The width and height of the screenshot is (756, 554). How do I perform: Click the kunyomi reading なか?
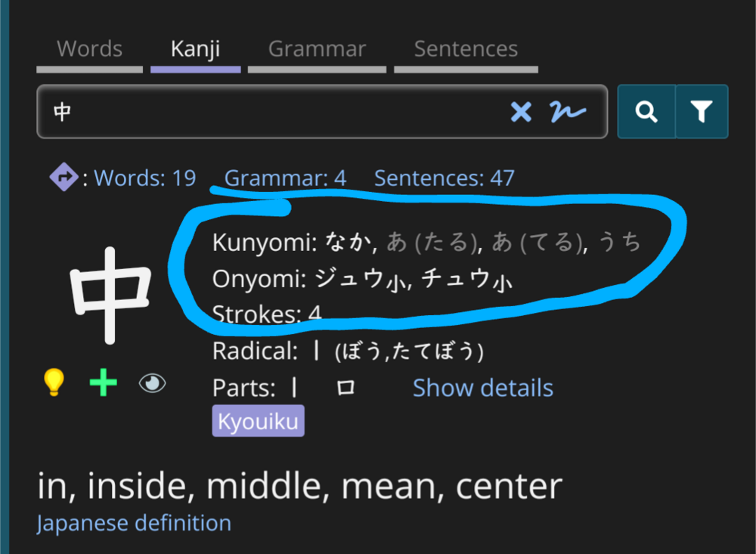click(x=351, y=242)
